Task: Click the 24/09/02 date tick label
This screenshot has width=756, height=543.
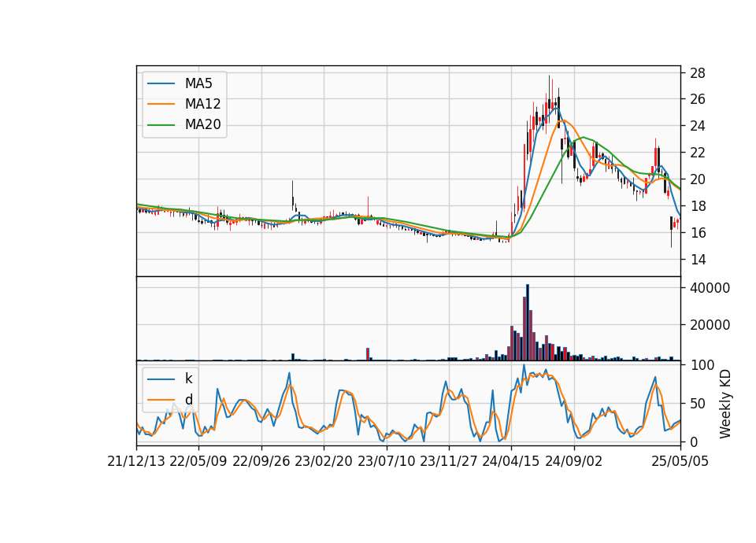Action: pos(574,461)
